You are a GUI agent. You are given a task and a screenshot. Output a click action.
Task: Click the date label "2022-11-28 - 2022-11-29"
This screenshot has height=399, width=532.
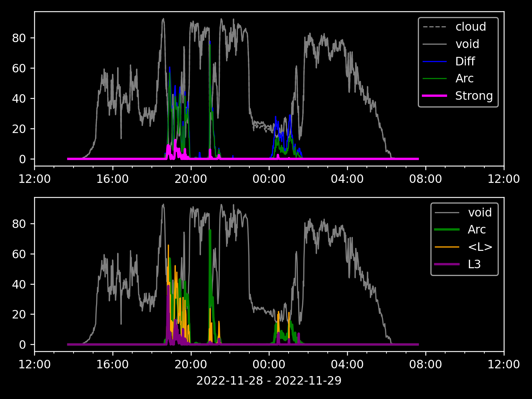[269, 381]
